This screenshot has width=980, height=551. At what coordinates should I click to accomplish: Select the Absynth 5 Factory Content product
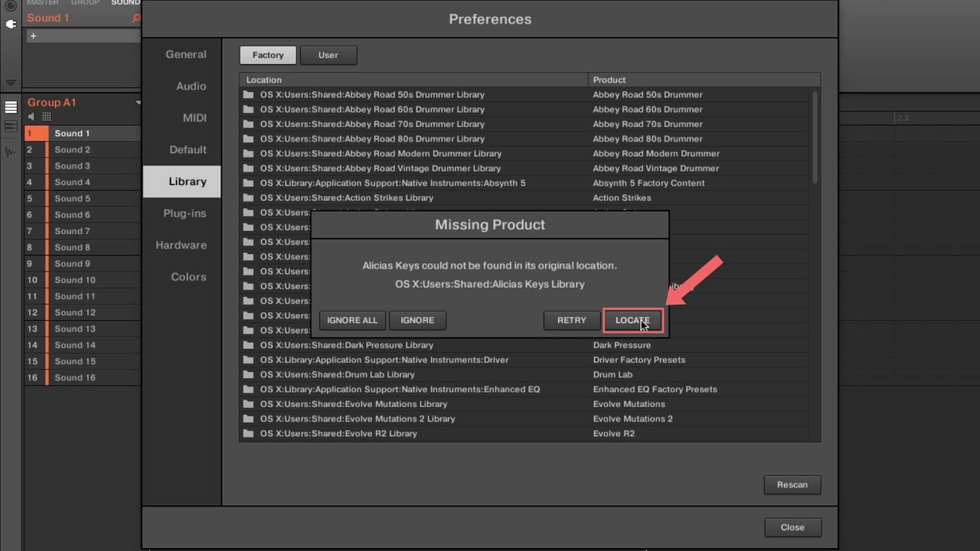[648, 183]
